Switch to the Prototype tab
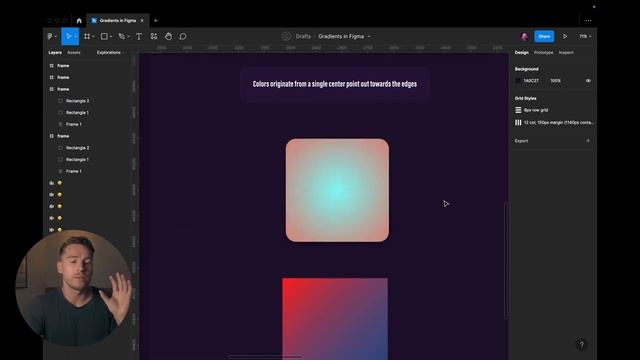Viewport: 640px width, 360px height. click(x=543, y=53)
